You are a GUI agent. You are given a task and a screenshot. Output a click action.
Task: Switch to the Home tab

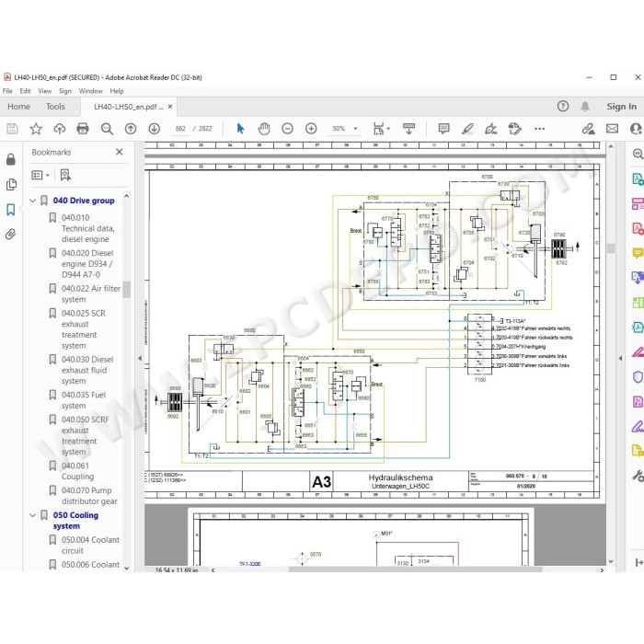(x=18, y=107)
